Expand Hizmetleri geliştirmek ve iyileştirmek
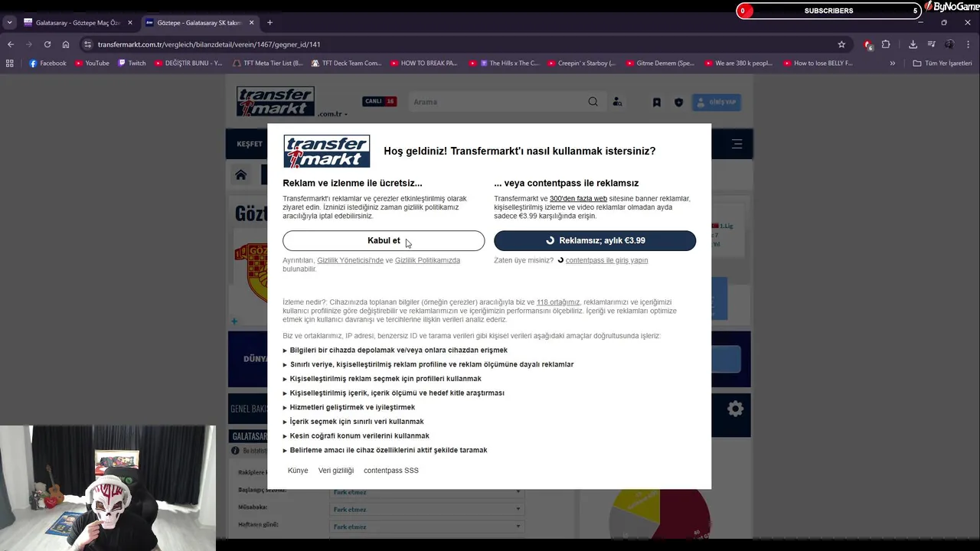Screen dimensions: 980x551 (x=349, y=407)
